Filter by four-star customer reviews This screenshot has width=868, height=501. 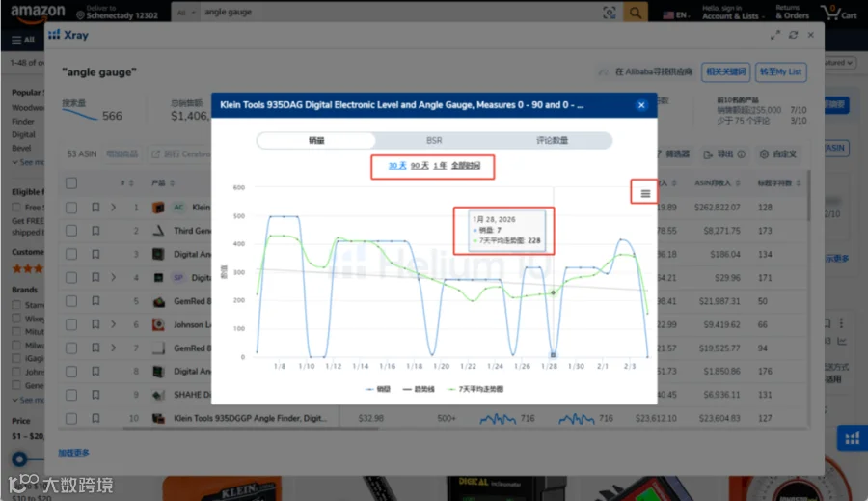click(x=28, y=268)
